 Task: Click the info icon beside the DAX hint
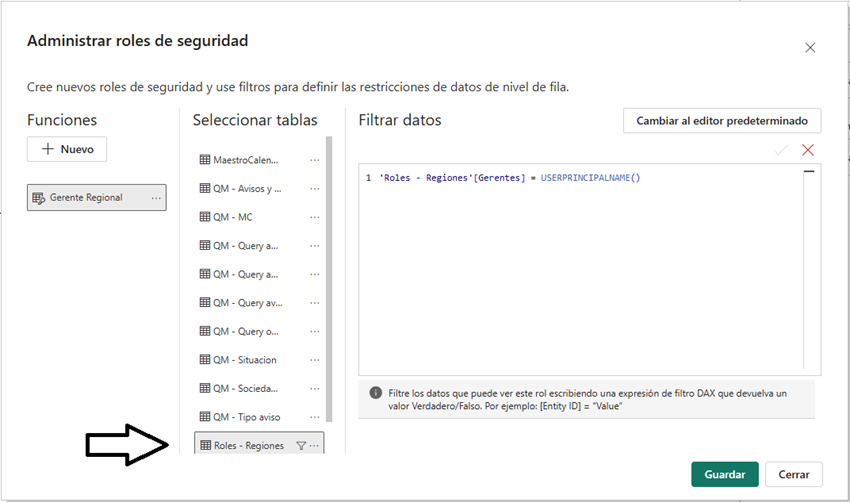pos(375,393)
